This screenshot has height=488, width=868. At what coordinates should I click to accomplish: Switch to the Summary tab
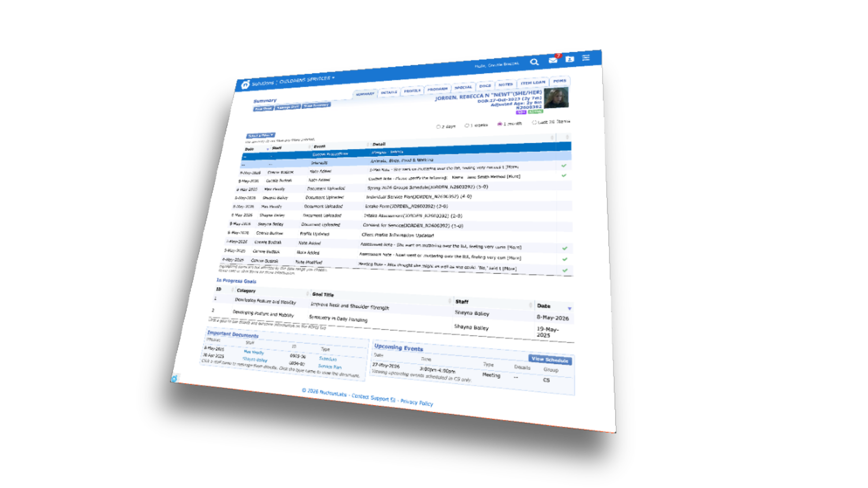[365, 94]
